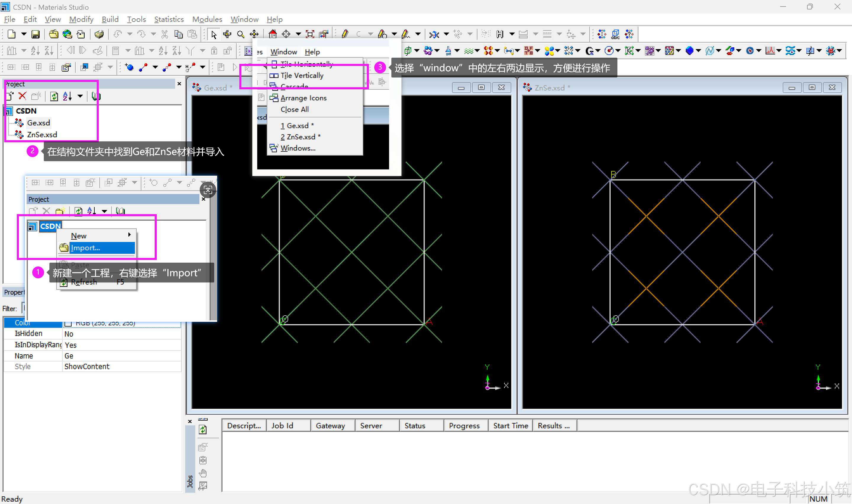Open the Modules menu
This screenshot has width=852, height=504.
(207, 19)
